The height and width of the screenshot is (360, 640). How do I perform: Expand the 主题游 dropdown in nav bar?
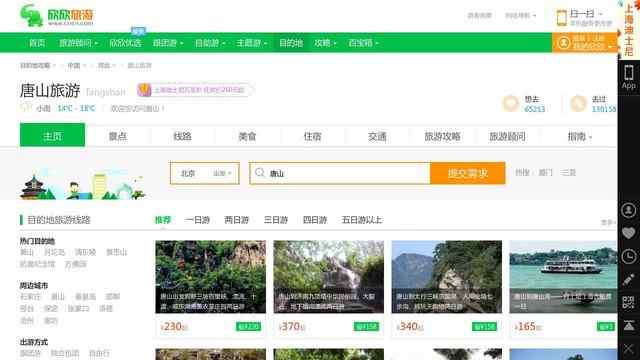point(252,43)
